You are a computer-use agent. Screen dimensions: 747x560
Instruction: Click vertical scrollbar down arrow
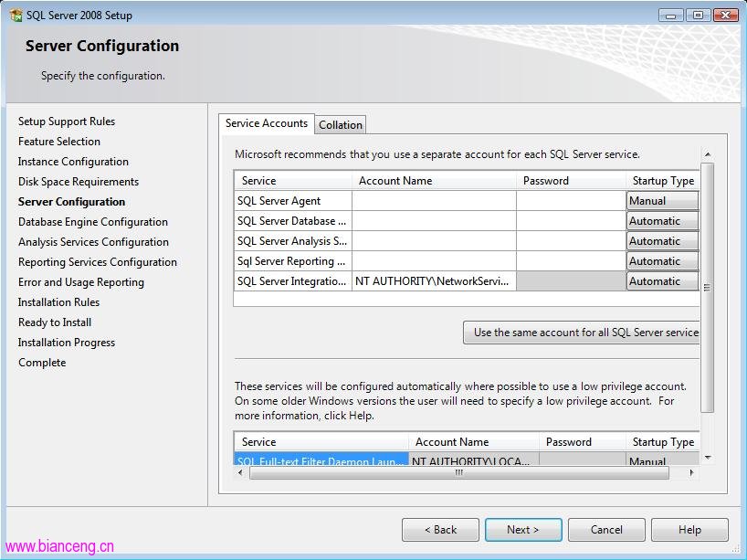(x=708, y=458)
